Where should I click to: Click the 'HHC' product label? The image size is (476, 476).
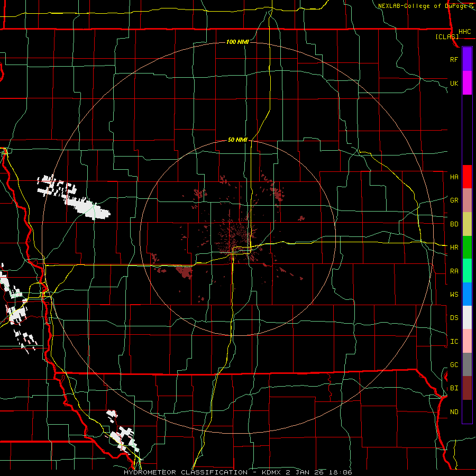click(x=464, y=32)
